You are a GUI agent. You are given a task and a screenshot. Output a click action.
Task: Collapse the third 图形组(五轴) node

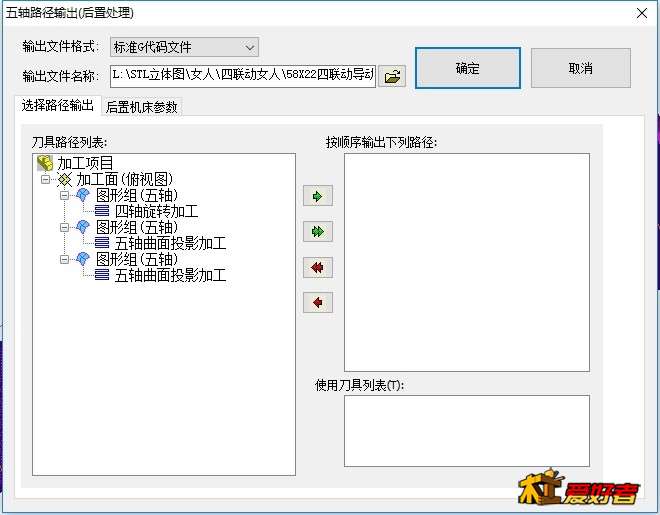[64, 260]
